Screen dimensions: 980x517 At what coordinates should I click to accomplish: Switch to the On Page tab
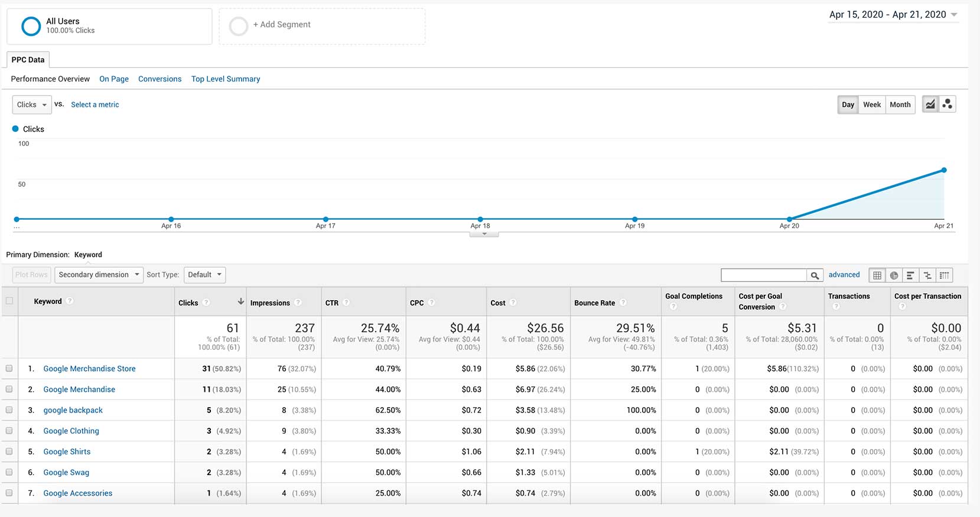(114, 79)
